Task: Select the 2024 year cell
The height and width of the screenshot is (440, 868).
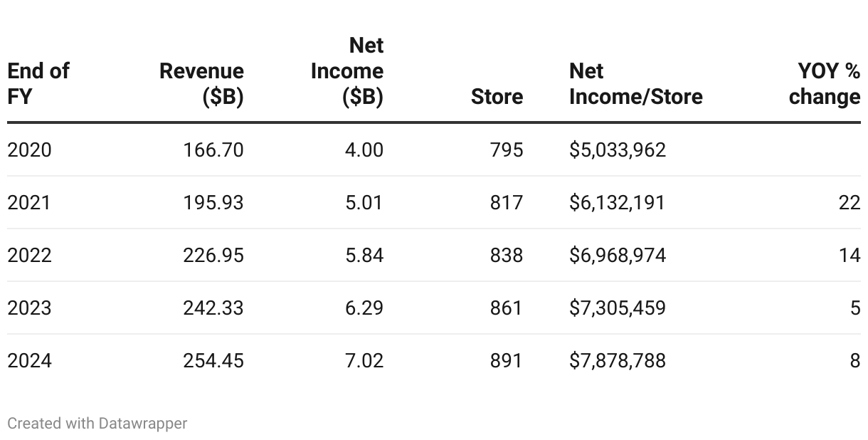Action: click(x=30, y=360)
